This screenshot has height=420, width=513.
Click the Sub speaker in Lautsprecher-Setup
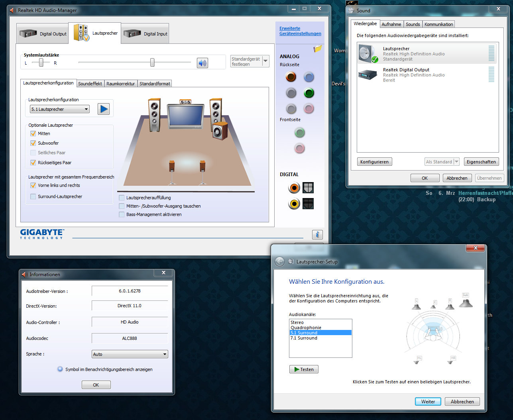[x=466, y=300]
